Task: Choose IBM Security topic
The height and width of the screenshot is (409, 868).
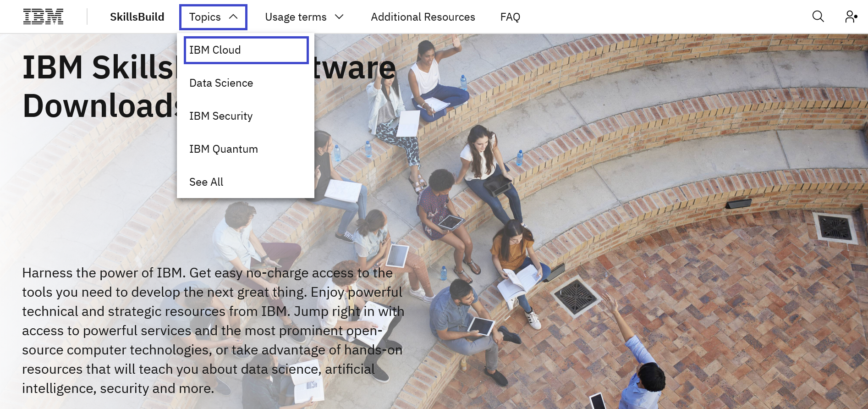Action: pyautogui.click(x=246, y=116)
